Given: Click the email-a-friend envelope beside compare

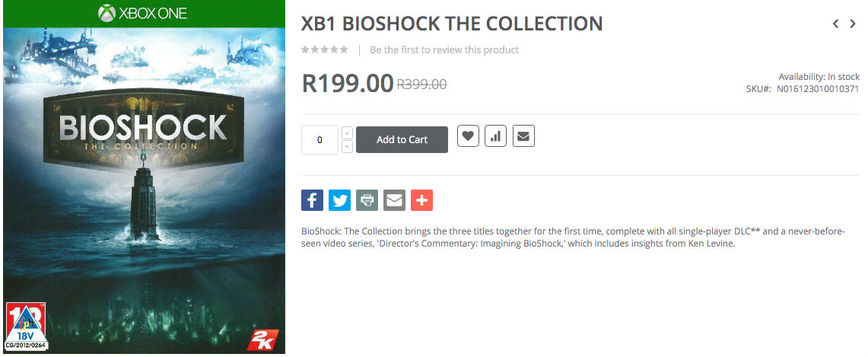Looking at the screenshot, I should coord(523,137).
